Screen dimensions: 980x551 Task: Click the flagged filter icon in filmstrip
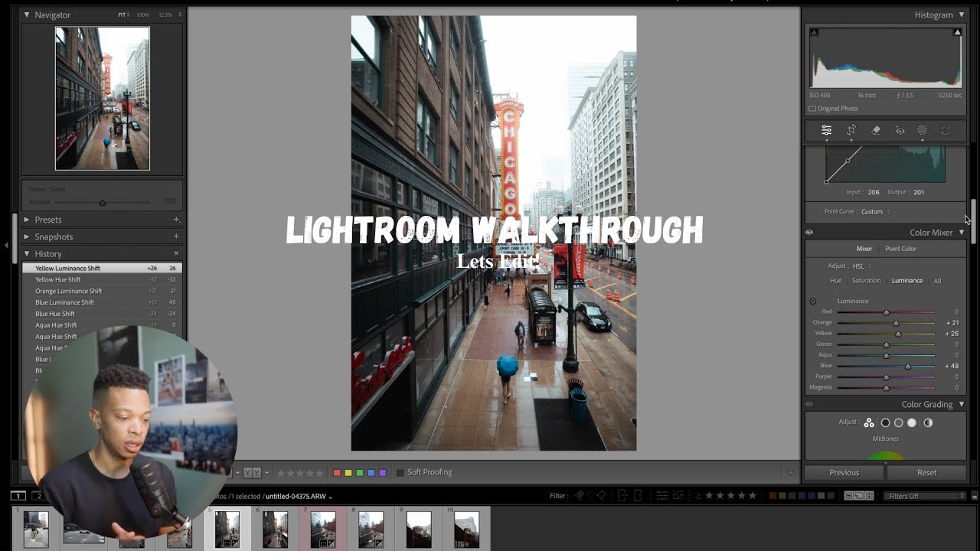pos(580,496)
